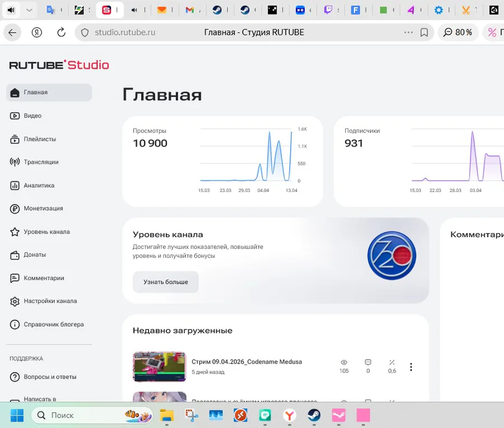Click the Недавно загруженные heading

183,331
